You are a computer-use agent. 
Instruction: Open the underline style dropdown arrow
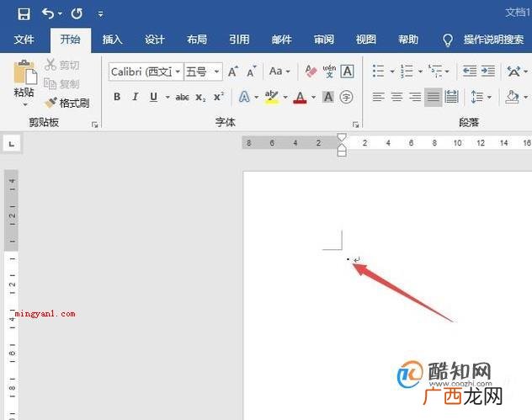click(168, 98)
